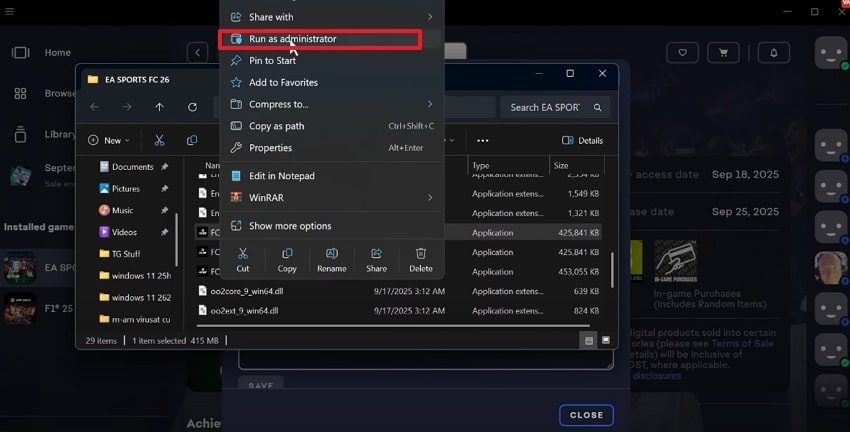Switch to large thumbnails view icon

[x=606, y=340]
